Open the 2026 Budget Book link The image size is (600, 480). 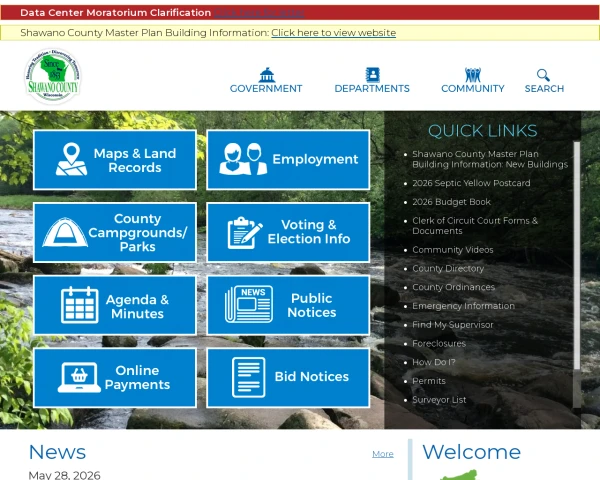452,202
